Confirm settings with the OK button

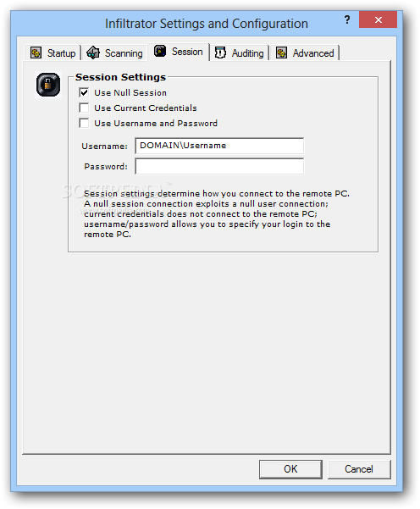pyautogui.click(x=290, y=469)
